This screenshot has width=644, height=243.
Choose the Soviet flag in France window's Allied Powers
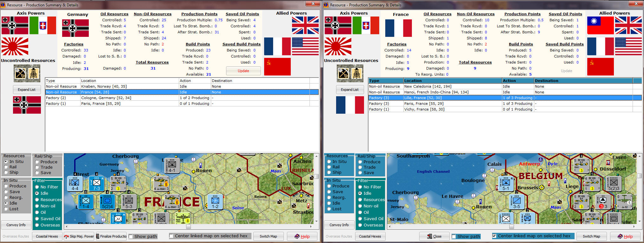click(601, 66)
